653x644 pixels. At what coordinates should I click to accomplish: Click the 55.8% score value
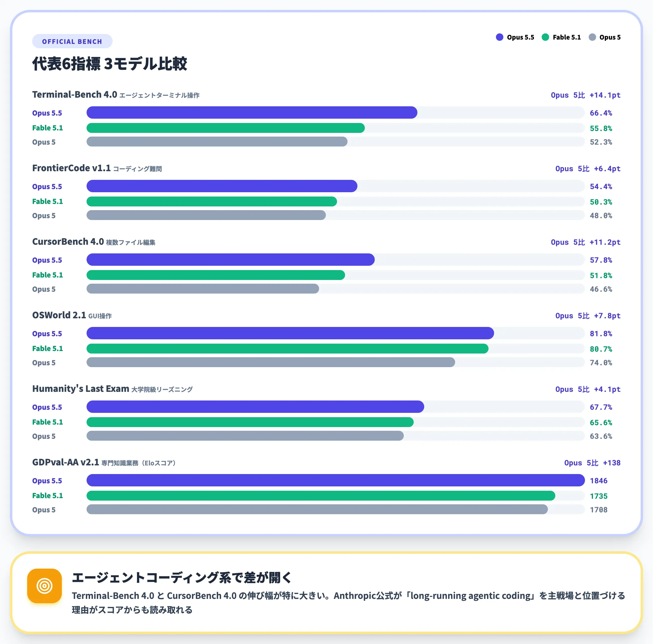point(601,128)
